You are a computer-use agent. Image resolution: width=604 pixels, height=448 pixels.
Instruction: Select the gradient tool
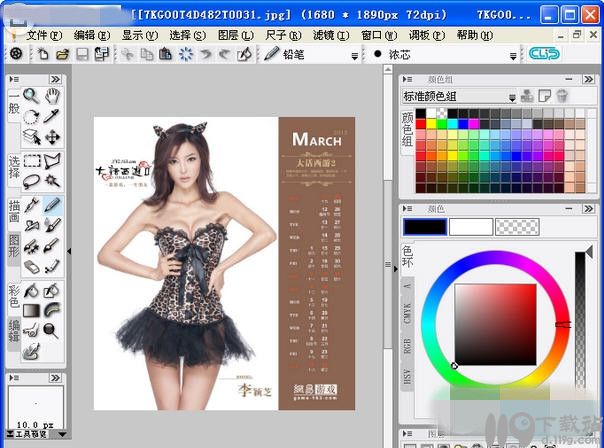tap(32, 310)
